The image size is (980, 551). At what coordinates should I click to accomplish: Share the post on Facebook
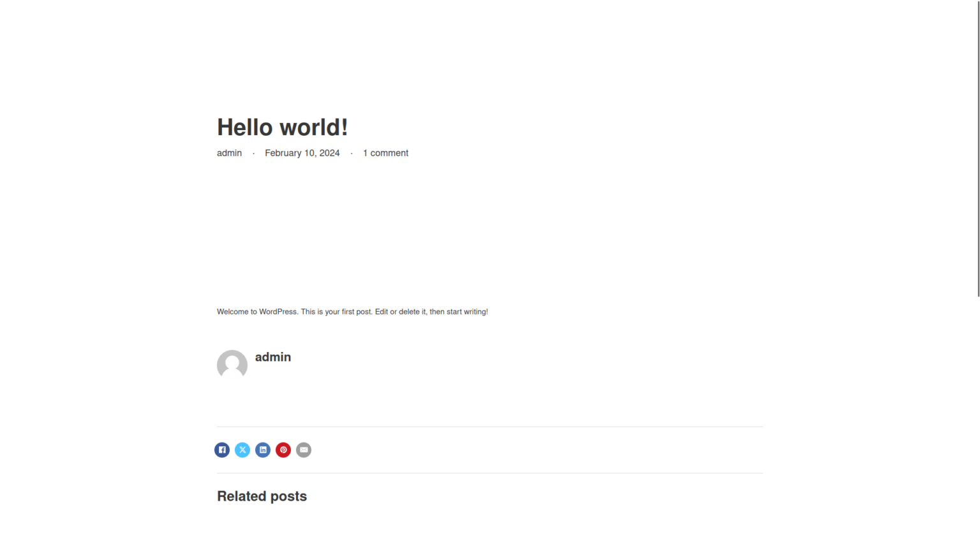(222, 450)
